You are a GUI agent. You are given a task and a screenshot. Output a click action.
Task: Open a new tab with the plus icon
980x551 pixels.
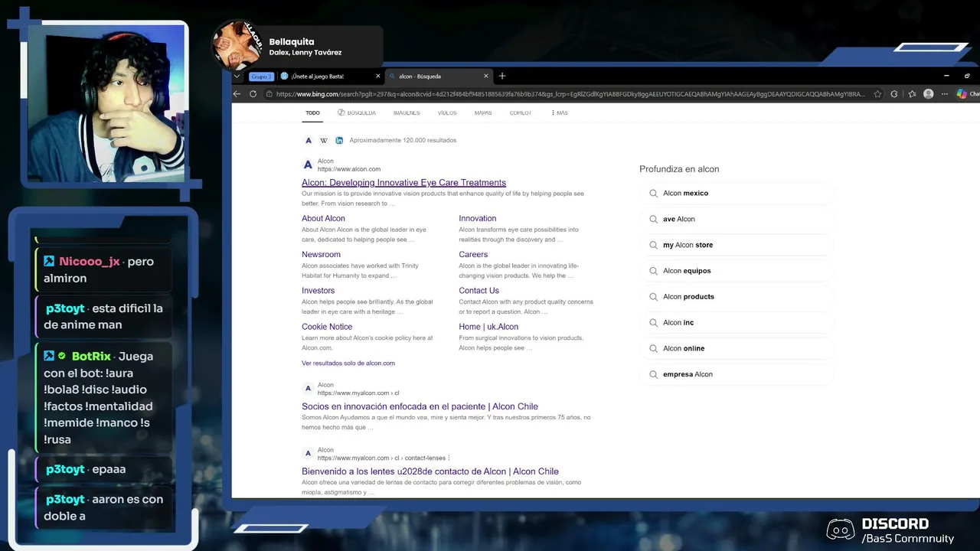click(502, 76)
